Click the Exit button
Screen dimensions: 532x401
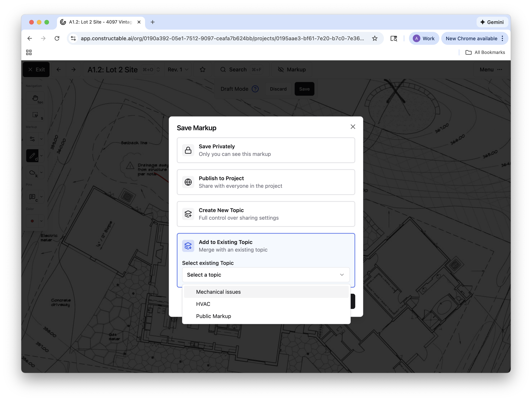coord(36,69)
